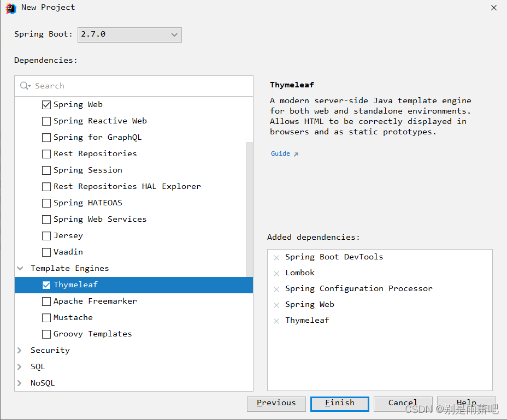The width and height of the screenshot is (507, 420).
Task: Uncheck the Thymeleaf checkbox
Action: click(x=46, y=285)
